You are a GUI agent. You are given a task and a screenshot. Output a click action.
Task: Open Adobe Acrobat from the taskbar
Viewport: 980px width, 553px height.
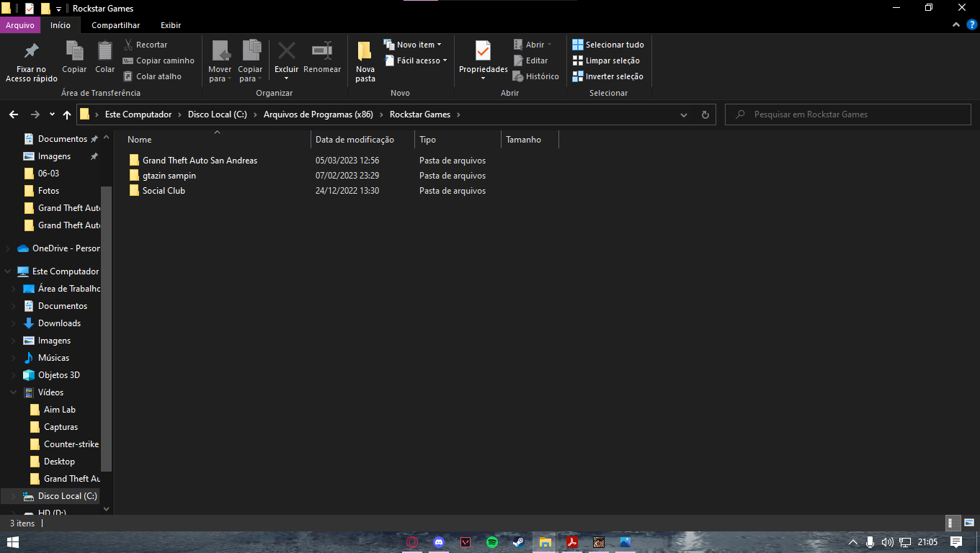571,542
